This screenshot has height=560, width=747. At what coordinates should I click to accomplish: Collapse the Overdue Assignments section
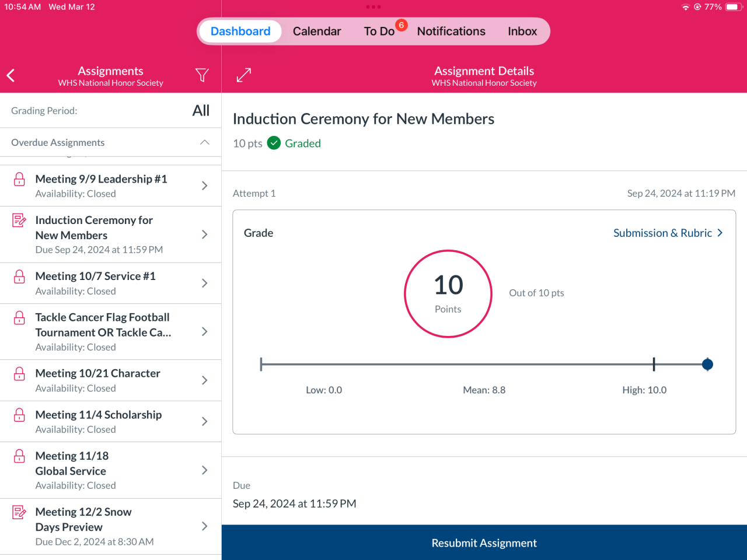(x=204, y=142)
